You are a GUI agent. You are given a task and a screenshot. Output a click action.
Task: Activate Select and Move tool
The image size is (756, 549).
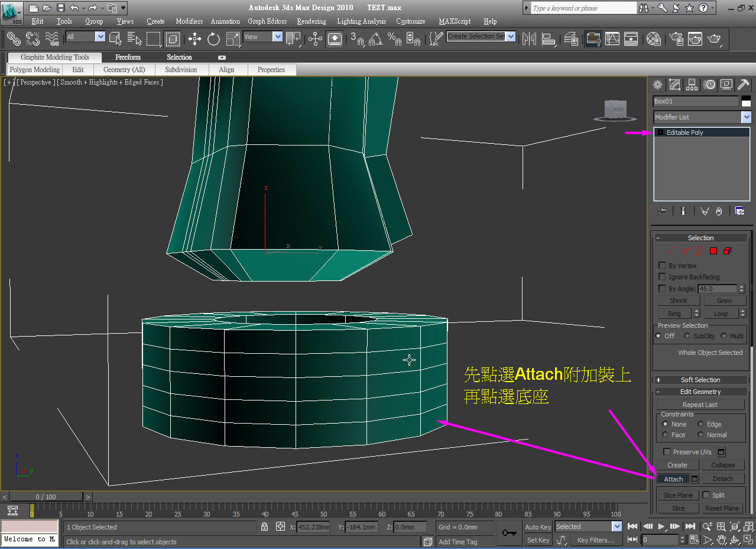(x=194, y=39)
